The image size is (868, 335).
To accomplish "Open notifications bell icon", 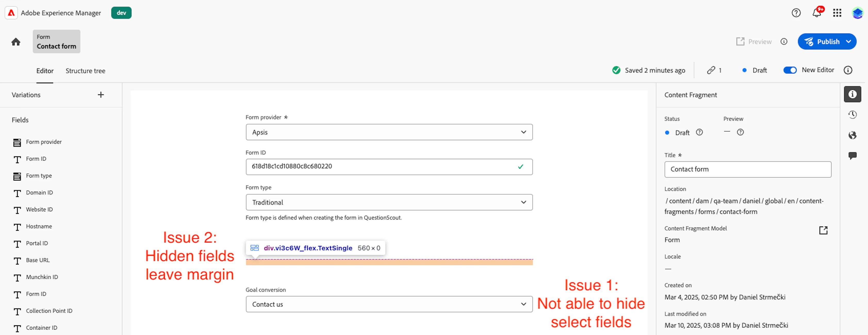I will point(816,13).
